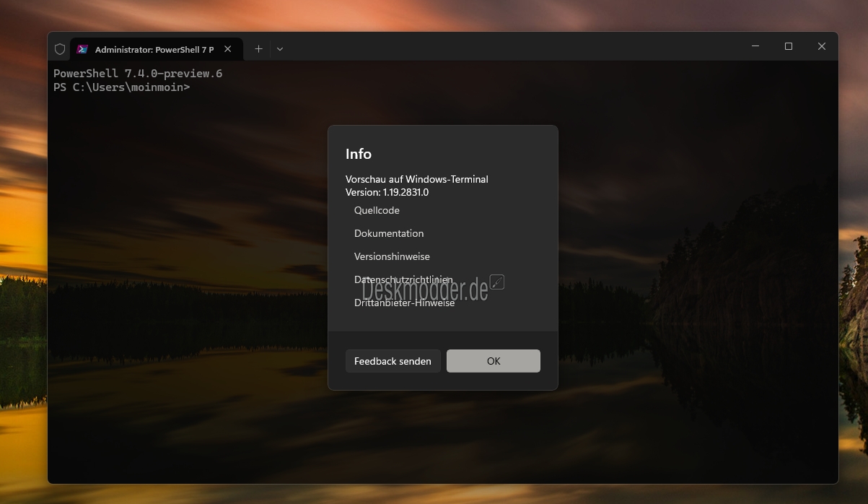Viewport: 868px width, 504px height.
Task: Expand the new tab profile dropdown
Action: click(x=280, y=49)
